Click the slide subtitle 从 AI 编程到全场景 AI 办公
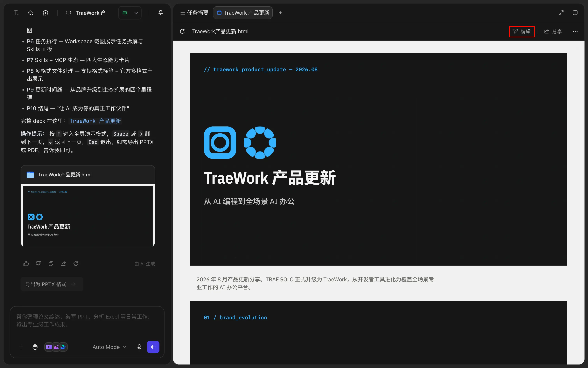This screenshot has height=368, width=588. click(249, 201)
